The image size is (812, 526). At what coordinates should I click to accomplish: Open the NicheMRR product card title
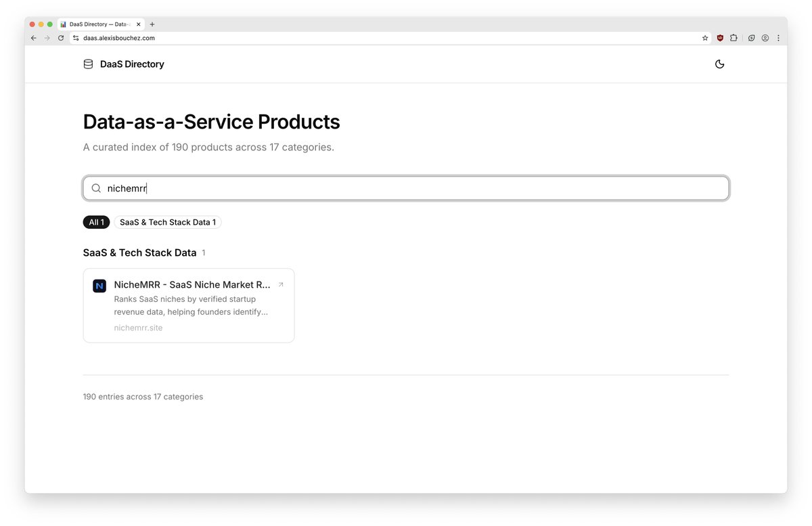192,285
